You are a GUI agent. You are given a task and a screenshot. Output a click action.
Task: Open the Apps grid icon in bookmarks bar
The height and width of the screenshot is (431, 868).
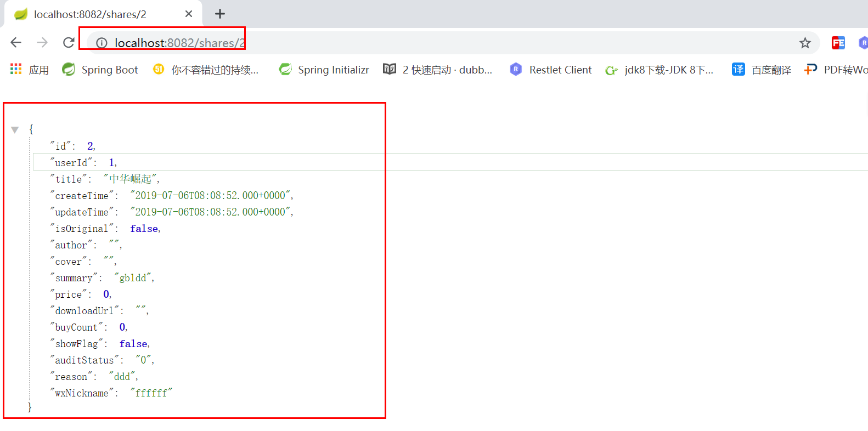coord(16,69)
